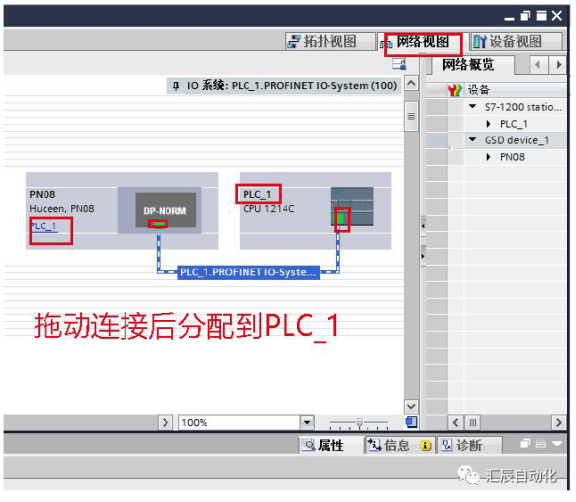
Task: Click the CPU 1214C green PROFINET port
Action: pyautogui.click(x=340, y=219)
